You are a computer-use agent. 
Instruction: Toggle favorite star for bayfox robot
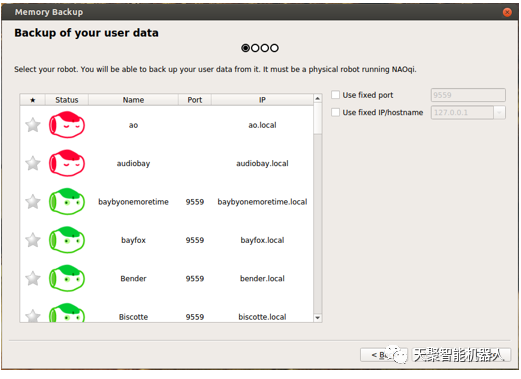pos(33,240)
